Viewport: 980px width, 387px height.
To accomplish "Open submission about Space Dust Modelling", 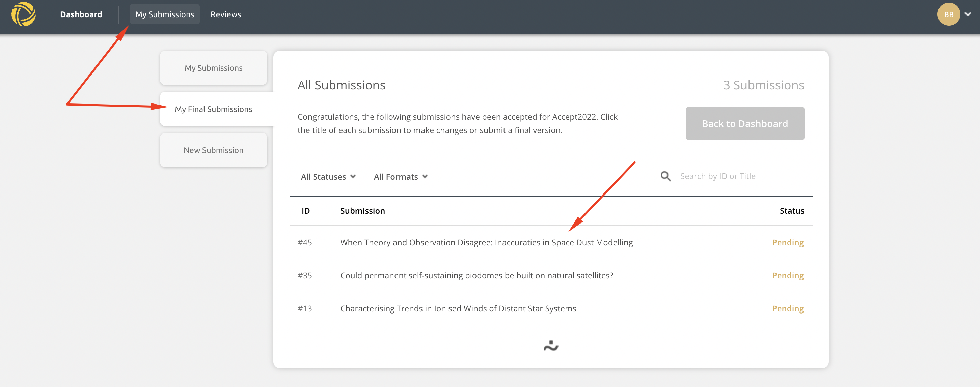I will pos(486,242).
